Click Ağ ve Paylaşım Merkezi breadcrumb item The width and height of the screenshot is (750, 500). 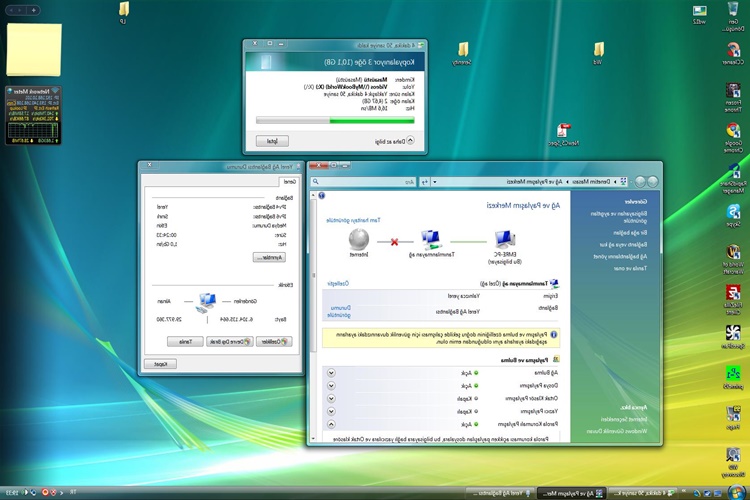point(536,182)
